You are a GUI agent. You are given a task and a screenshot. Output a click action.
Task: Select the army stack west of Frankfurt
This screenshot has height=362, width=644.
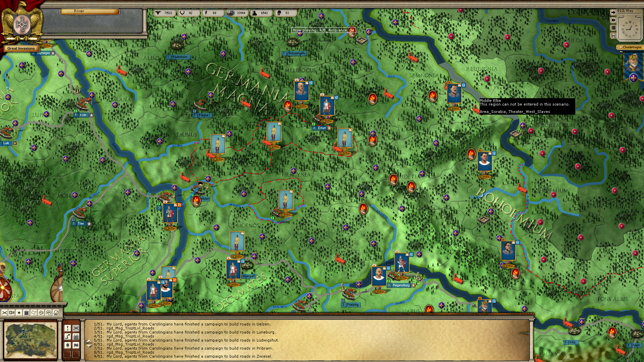(170, 213)
